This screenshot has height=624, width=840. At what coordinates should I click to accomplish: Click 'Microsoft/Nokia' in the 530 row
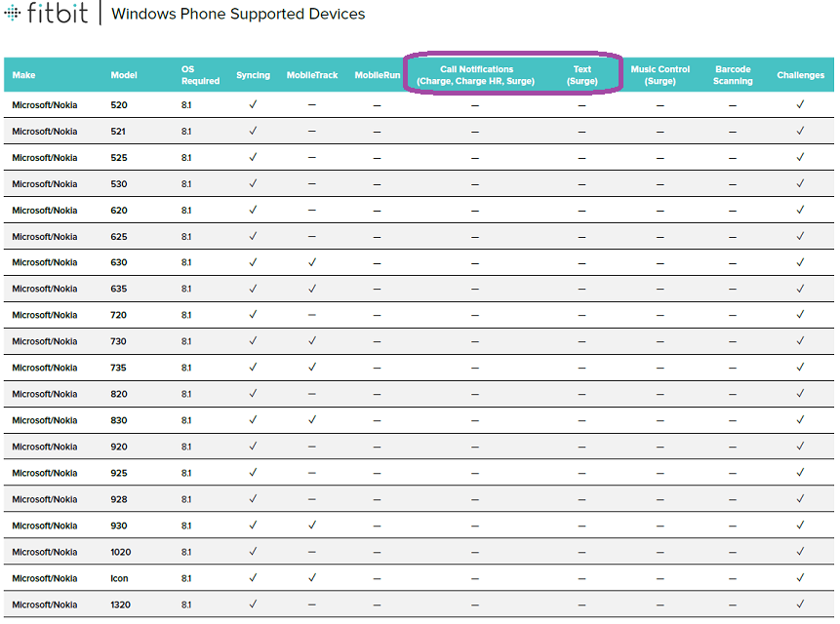pyautogui.click(x=45, y=184)
